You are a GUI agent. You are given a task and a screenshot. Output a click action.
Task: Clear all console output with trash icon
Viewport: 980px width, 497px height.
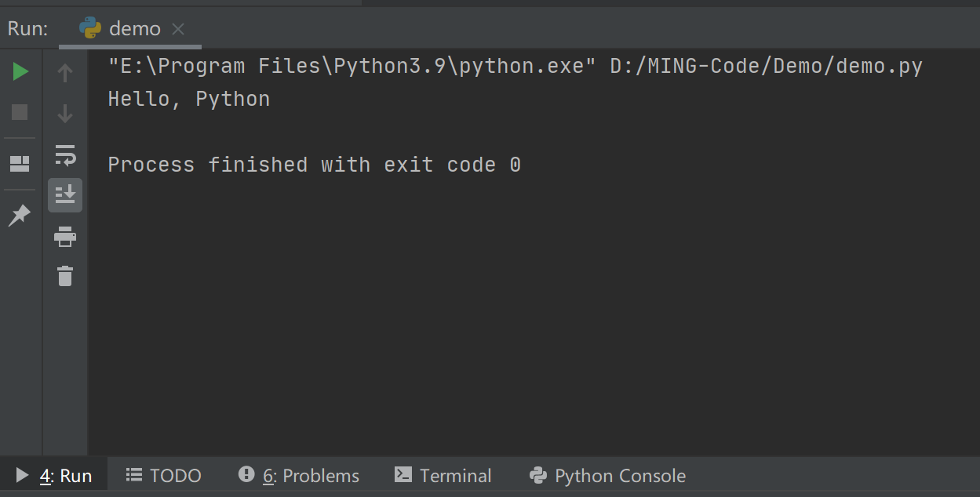coord(65,276)
